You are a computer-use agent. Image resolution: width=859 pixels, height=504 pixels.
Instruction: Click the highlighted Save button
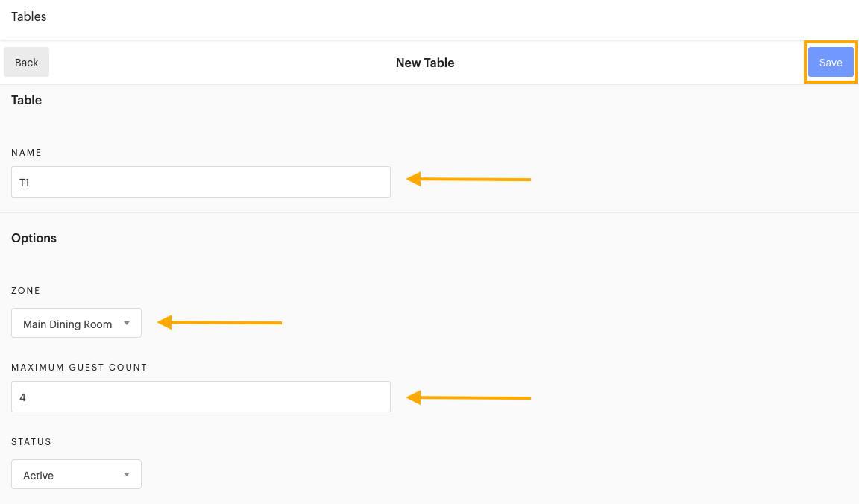[830, 63]
